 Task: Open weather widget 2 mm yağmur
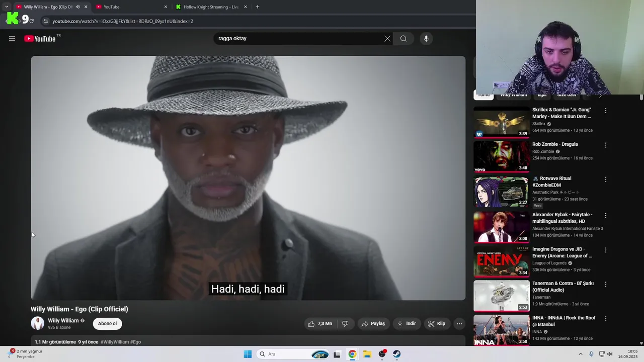25,354
